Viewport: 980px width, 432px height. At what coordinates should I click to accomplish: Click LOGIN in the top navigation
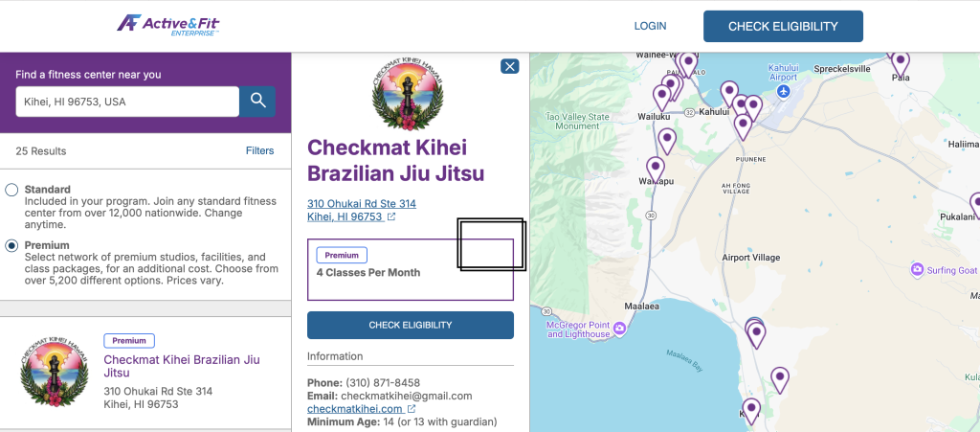tap(650, 26)
